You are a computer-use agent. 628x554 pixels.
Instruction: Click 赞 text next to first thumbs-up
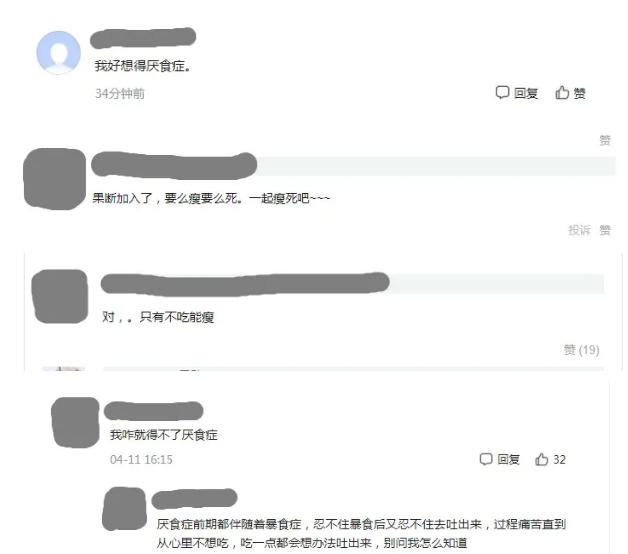580,93
